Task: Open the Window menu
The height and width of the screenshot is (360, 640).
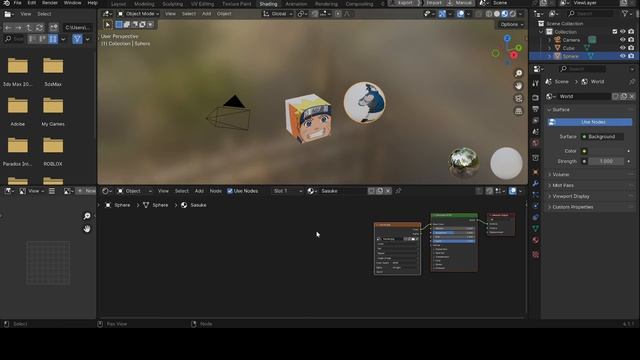Action: (x=72, y=3)
